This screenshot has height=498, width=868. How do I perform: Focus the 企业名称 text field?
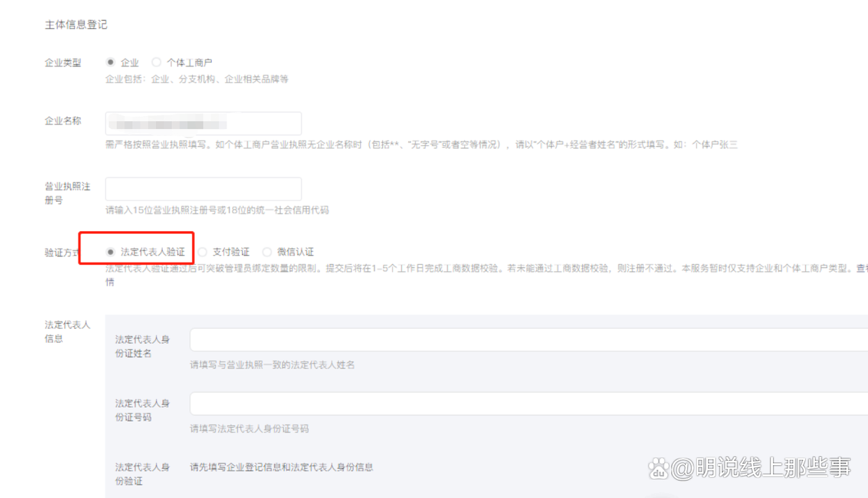click(x=203, y=124)
